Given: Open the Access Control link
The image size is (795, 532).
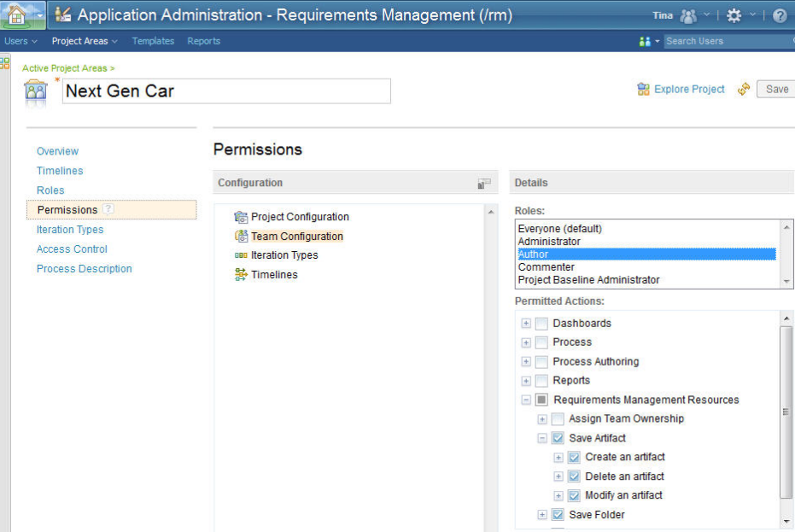Looking at the screenshot, I should point(72,249).
